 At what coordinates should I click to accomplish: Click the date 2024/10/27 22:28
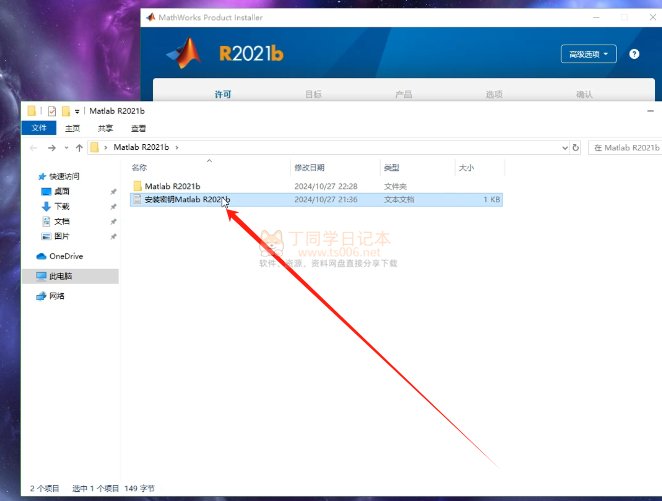click(x=326, y=186)
